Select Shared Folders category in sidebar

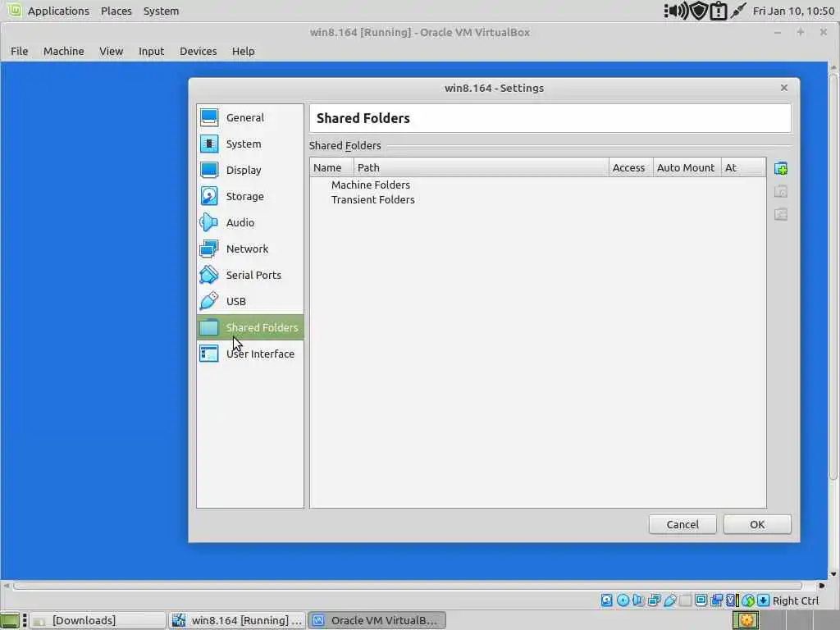click(250, 327)
